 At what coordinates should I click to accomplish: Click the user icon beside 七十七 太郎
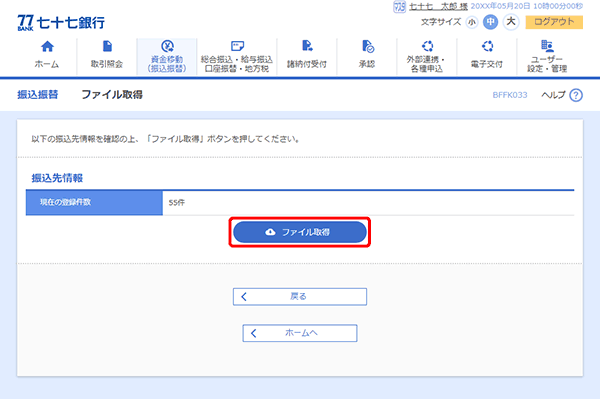pyautogui.click(x=399, y=7)
